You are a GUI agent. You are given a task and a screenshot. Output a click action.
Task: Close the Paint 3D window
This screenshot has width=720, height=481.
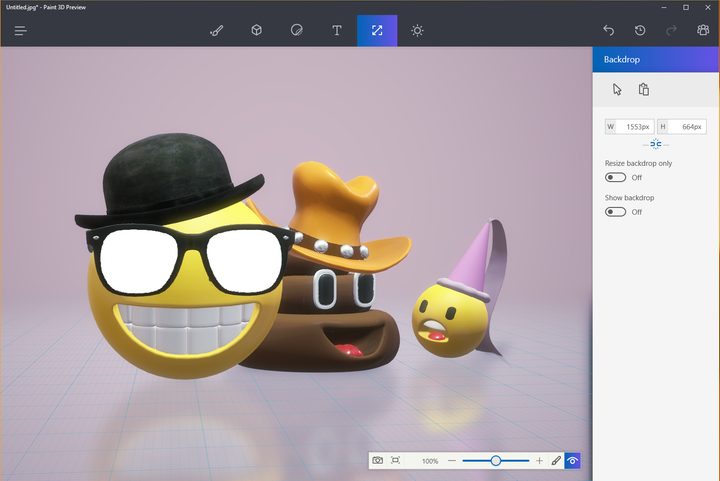point(708,7)
